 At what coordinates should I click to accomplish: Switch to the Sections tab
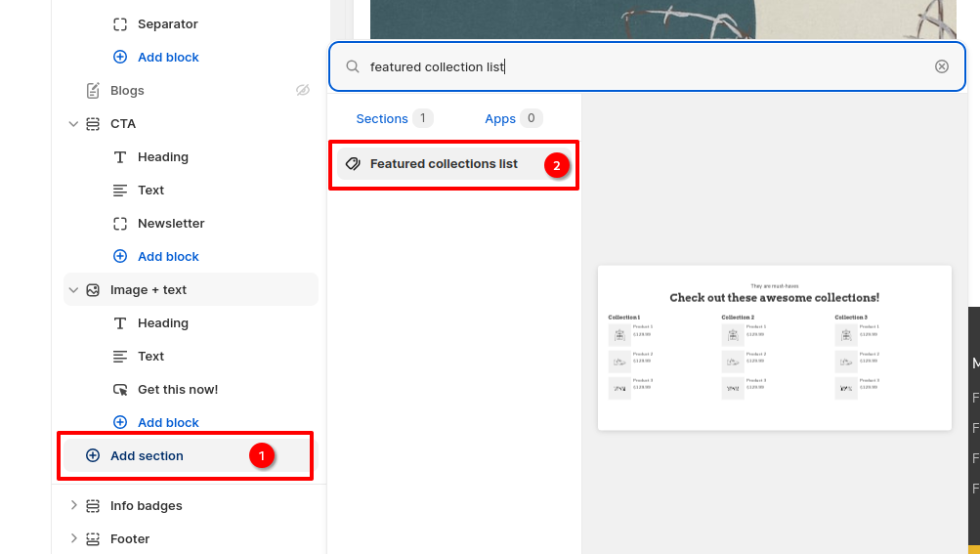[x=381, y=118]
